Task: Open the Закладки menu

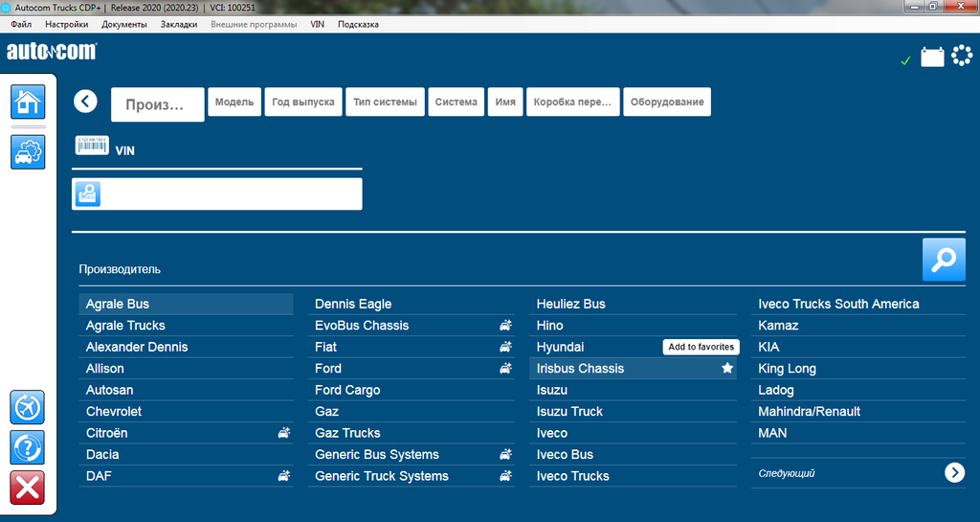Action: pos(179,24)
